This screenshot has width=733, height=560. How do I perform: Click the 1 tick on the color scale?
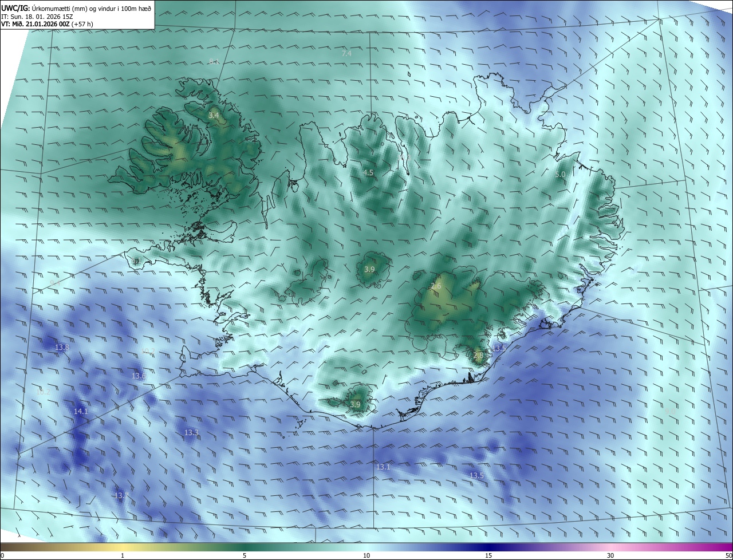point(123,555)
